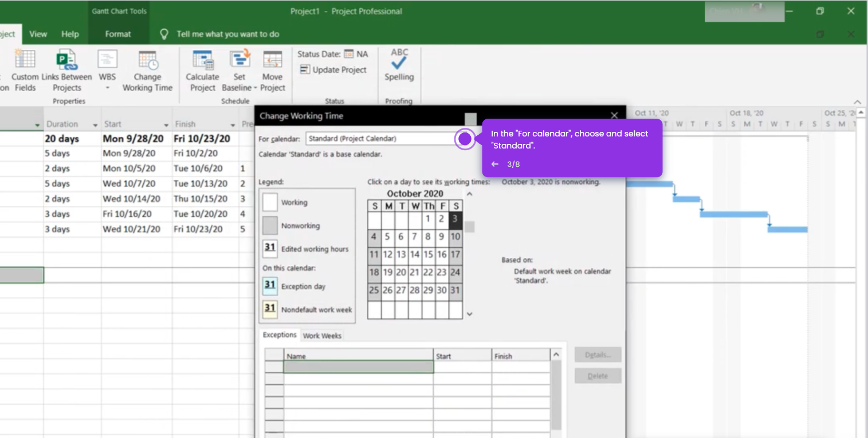The height and width of the screenshot is (438, 868).
Task: Click the Edited working hours legend swatch
Action: [x=270, y=249]
